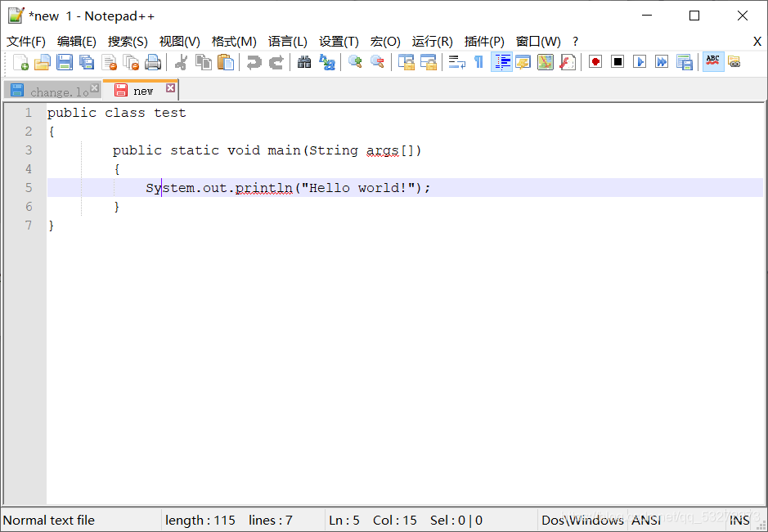Open the Document Map icon

point(546,62)
